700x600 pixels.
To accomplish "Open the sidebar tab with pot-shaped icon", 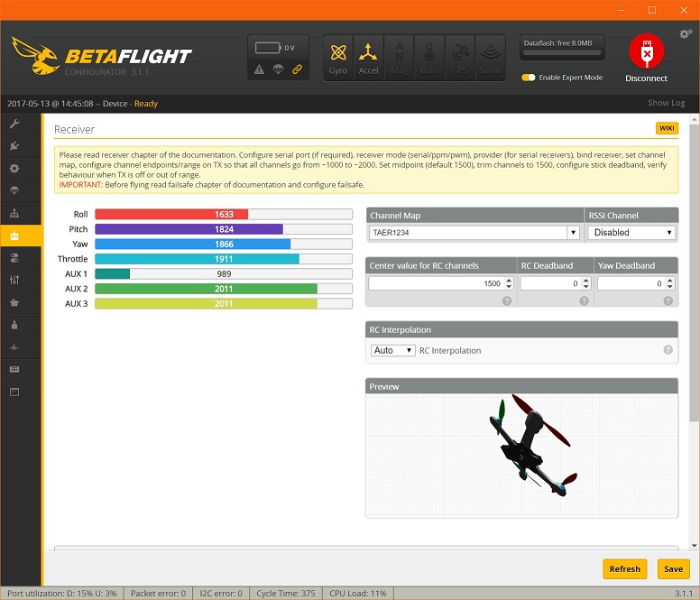I will [x=14, y=302].
